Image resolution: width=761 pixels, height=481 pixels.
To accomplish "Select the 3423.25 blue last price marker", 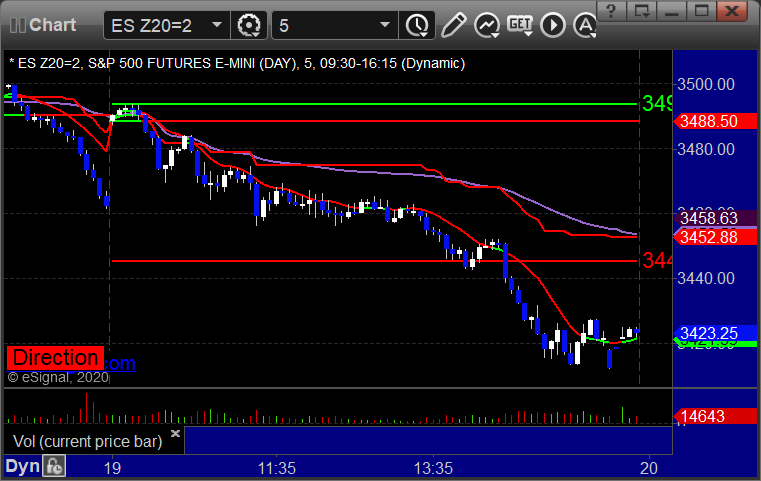I will point(715,333).
